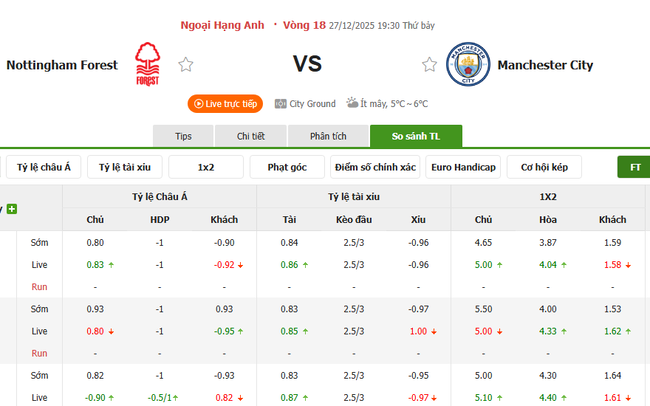Screen dimensions: 650x406
Task: Favorite Nottingham Forest with the star icon
Action: (185, 65)
